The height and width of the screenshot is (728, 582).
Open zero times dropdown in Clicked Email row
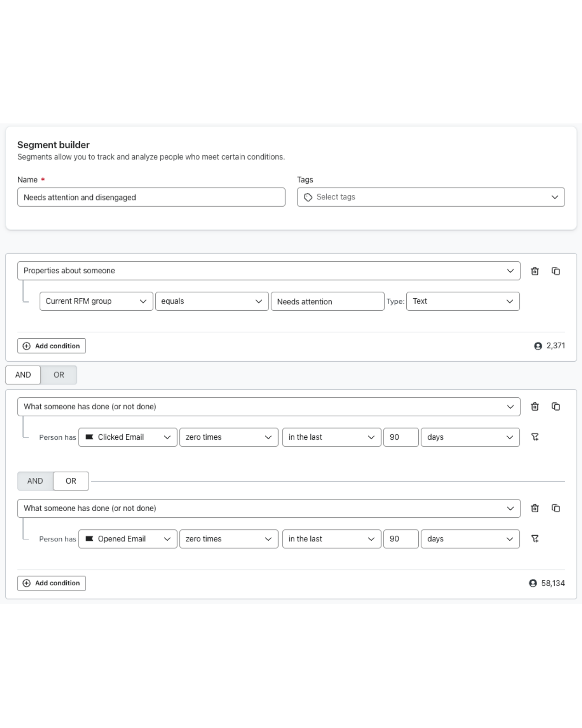click(x=229, y=437)
